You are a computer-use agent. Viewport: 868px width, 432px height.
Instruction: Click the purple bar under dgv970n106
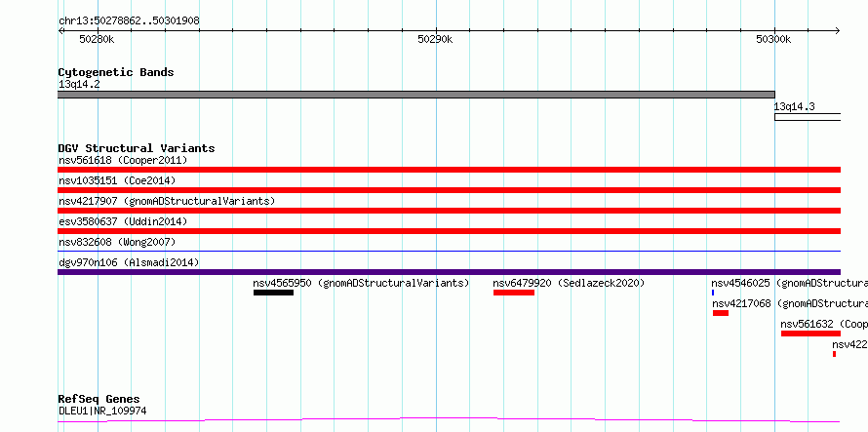tap(450, 272)
